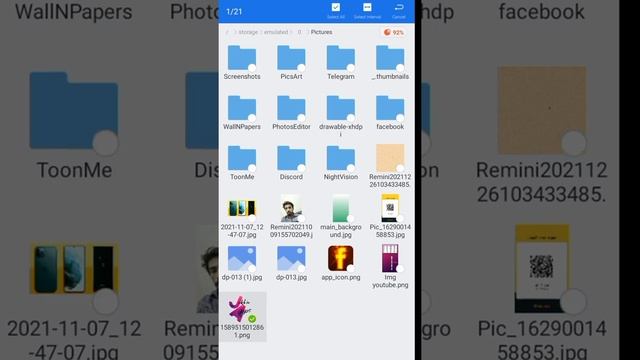Jump to 0 in the breadcrumb path

pos(299,32)
